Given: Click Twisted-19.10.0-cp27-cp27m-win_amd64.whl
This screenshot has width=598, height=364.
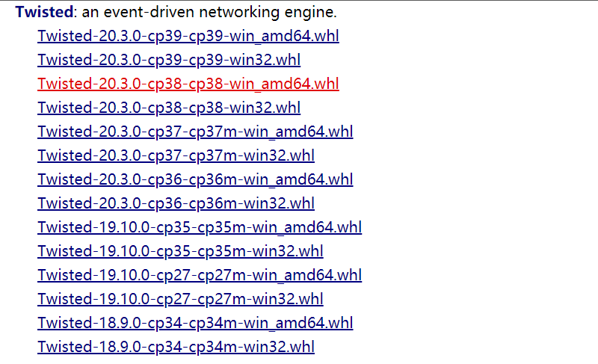Looking at the screenshot, I should (200, 275).
